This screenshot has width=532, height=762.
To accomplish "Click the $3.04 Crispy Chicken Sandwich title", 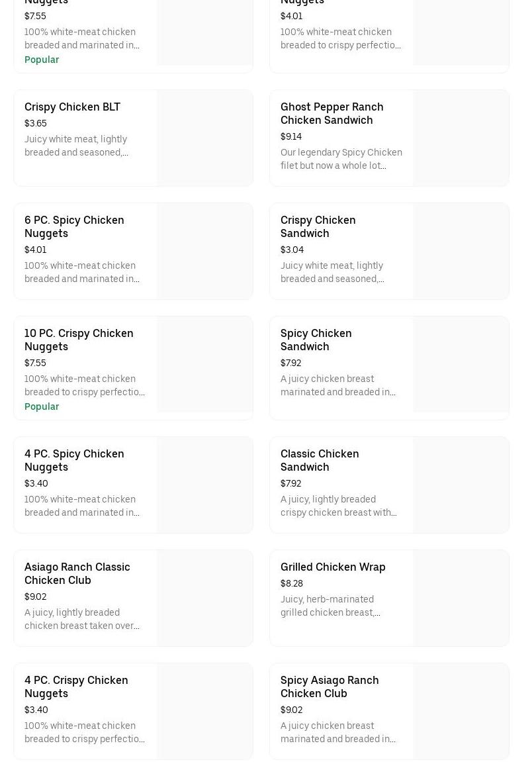I will (318, 226).
